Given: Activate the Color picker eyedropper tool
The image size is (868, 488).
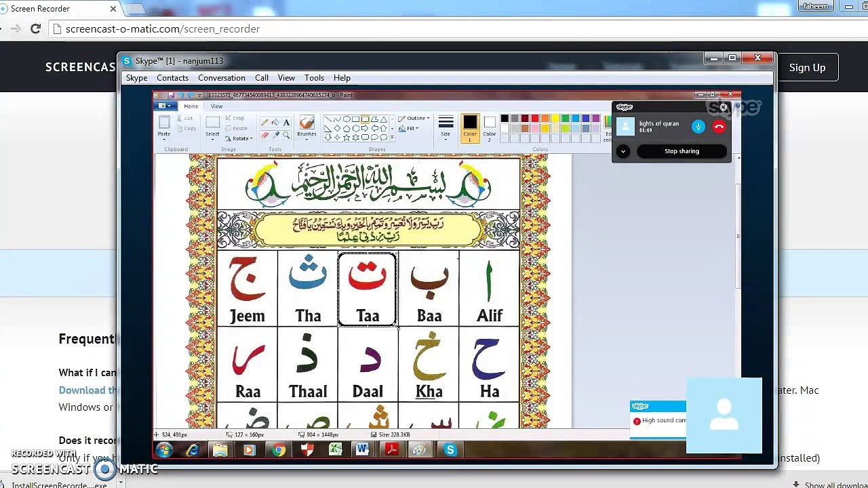Looking at the screenshot, I should [x=275, y=135].
